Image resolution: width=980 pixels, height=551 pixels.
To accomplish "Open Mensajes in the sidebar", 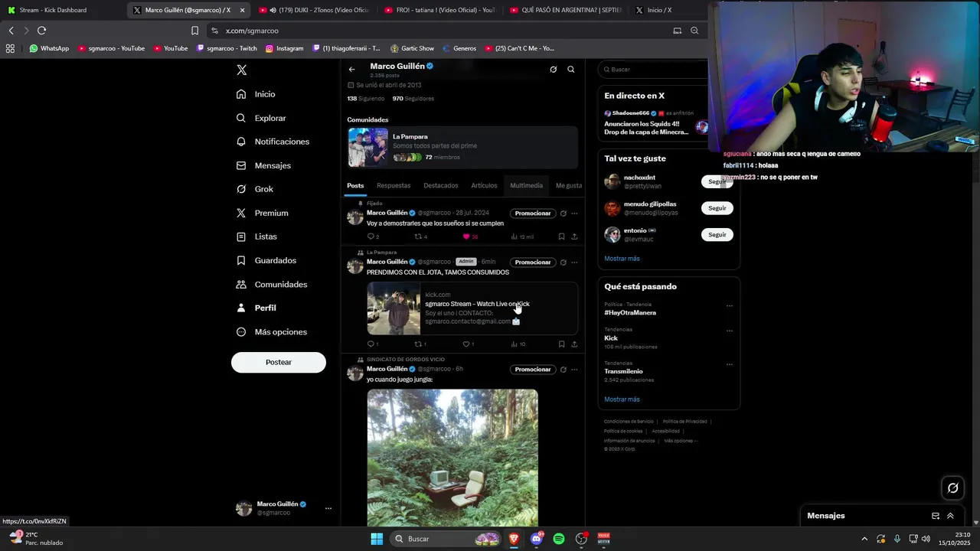I will click(263, 165).
